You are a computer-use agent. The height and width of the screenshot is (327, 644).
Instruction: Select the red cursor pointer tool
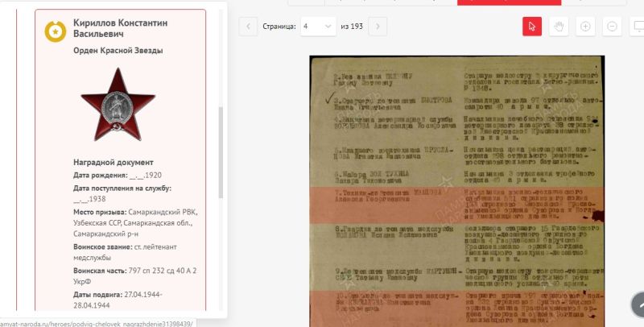tap(532, 27)
